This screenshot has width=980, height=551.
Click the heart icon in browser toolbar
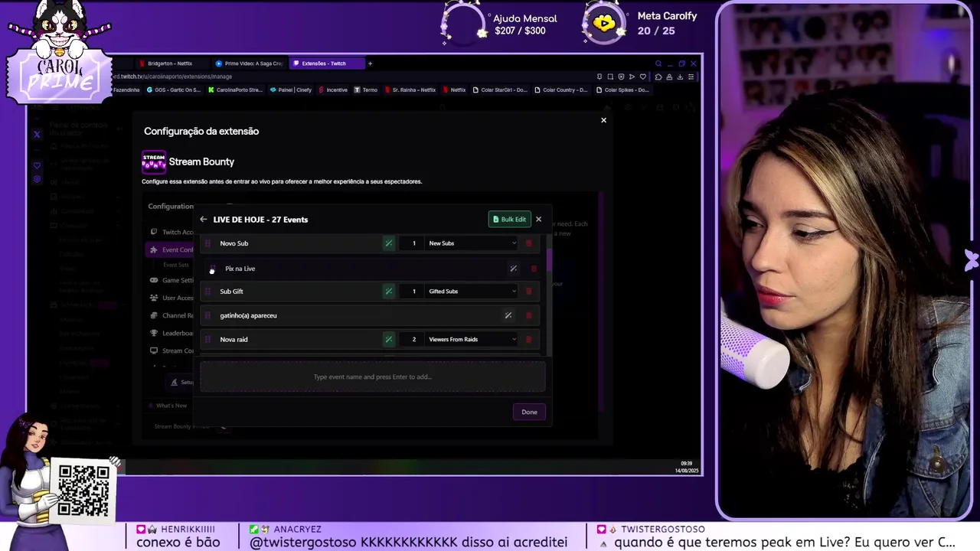(642, 77)
